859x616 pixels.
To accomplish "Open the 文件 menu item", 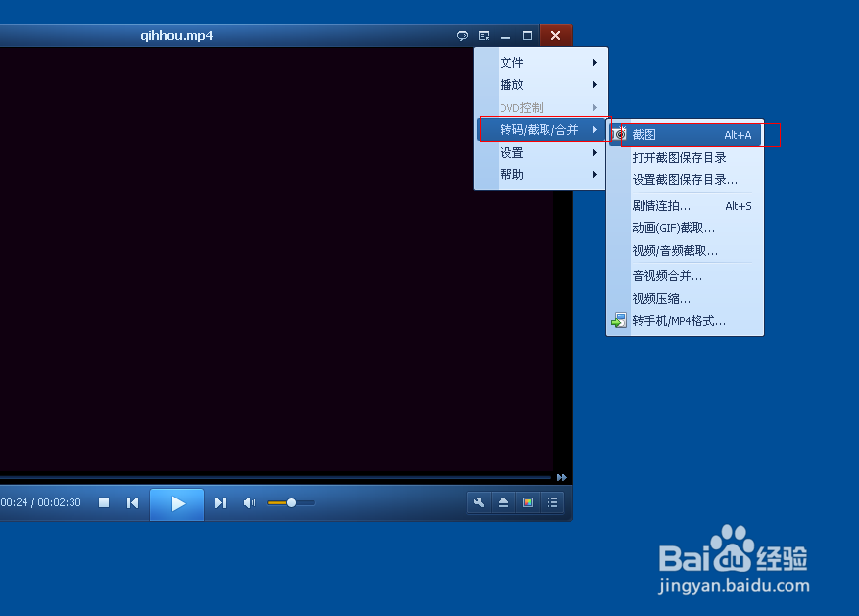I will pyautogui.click(x=542, y=63).
